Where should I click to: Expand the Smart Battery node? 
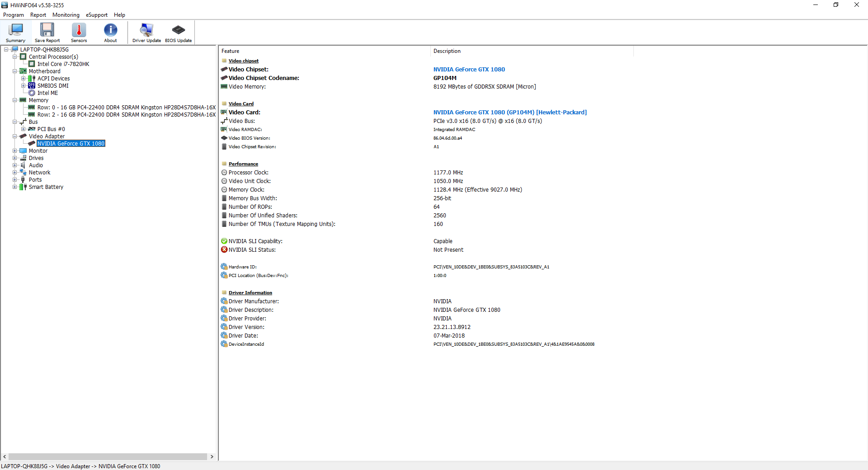14,187
